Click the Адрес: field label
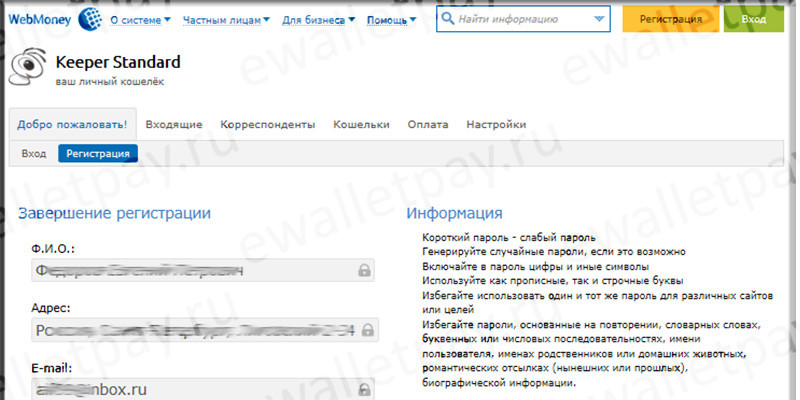Viewport: 800px width, 400px height. 51,308
